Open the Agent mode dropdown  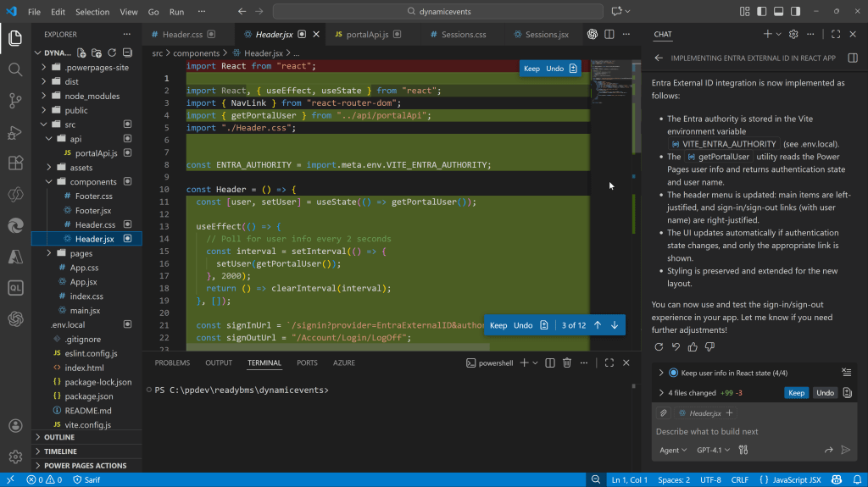(x=672, y=450)
